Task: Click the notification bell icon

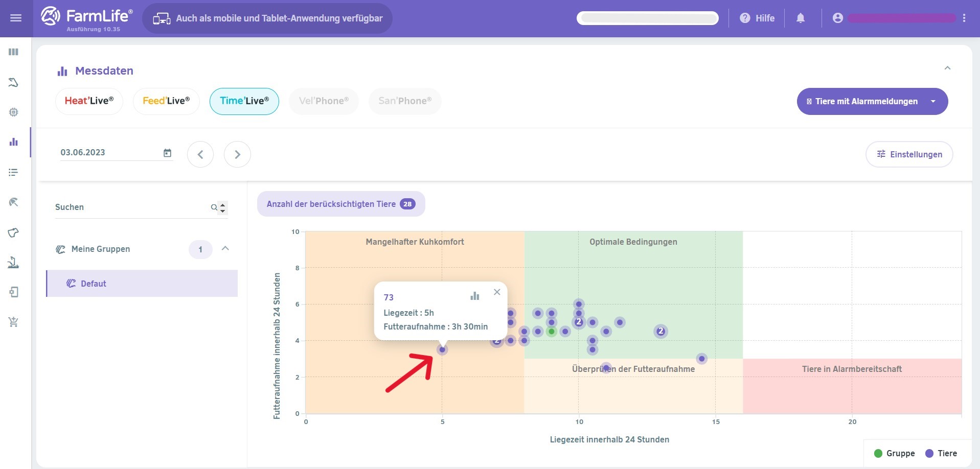Action: click(801, 18)
